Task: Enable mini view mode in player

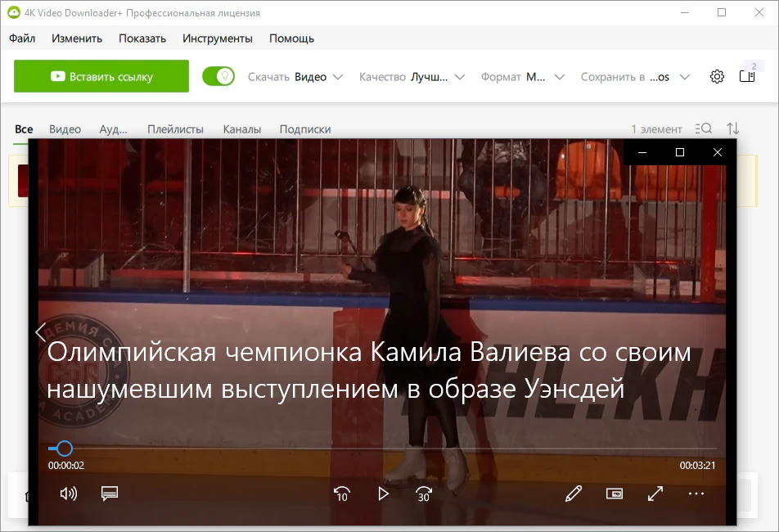Action: click(615, 494)
